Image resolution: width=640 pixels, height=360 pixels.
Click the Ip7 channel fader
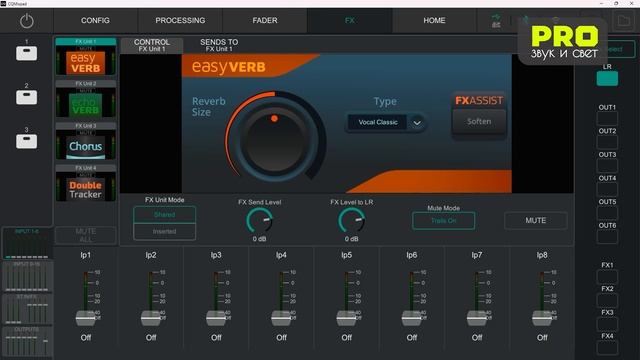pos(477,318)
